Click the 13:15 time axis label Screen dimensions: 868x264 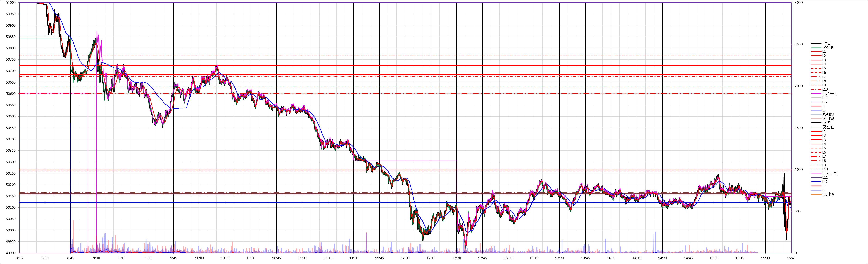click(x=534, y=258)
